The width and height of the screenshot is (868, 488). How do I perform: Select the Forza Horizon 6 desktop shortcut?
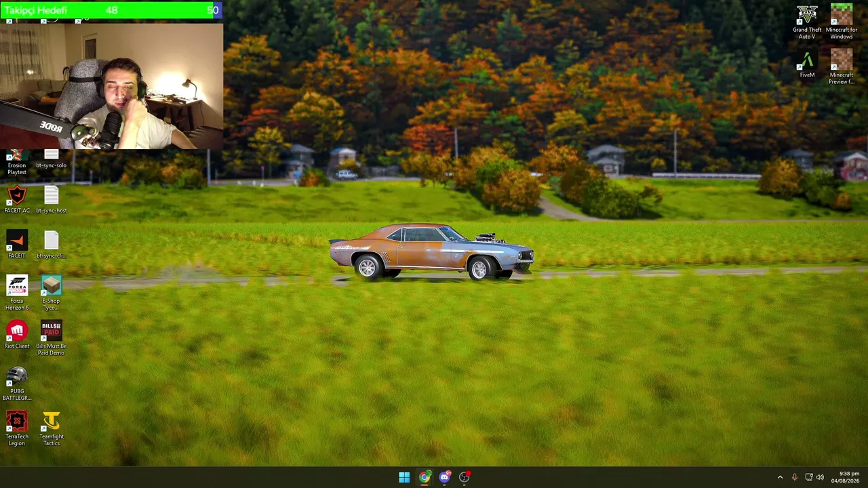click(x=17, y=293)
